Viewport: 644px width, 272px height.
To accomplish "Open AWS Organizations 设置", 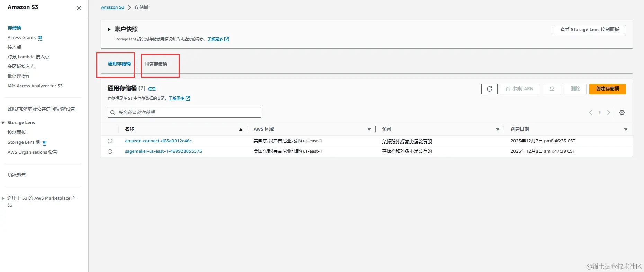I will pos(33,152).
